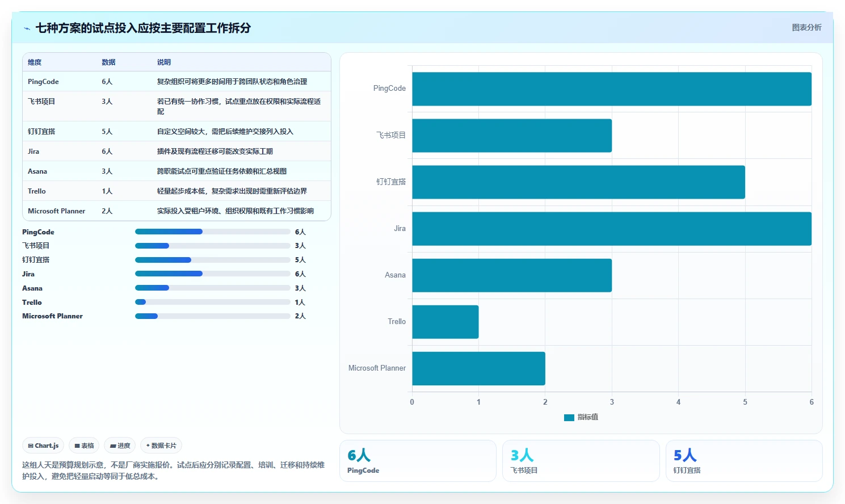Click the Trello progress bar
The height and width of the screenshot is (504, 845).
tap(213, 302)
